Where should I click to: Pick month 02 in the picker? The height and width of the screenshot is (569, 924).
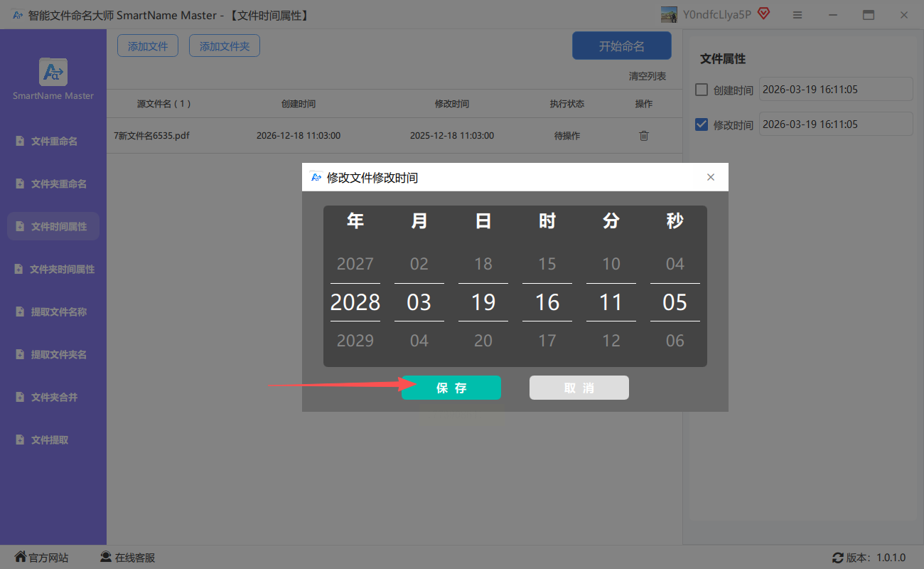[419, 264]
